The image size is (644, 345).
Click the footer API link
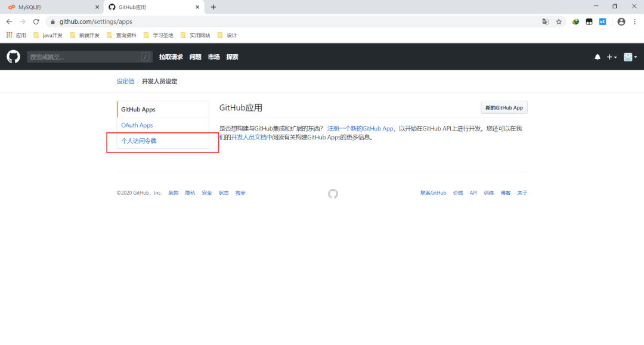click(473, 193)
